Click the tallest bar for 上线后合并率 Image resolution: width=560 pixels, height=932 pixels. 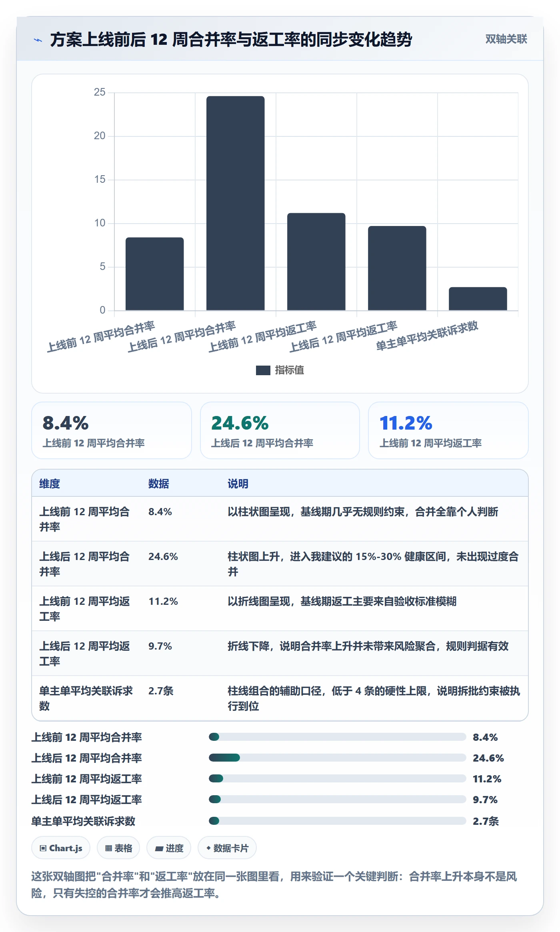235,203
